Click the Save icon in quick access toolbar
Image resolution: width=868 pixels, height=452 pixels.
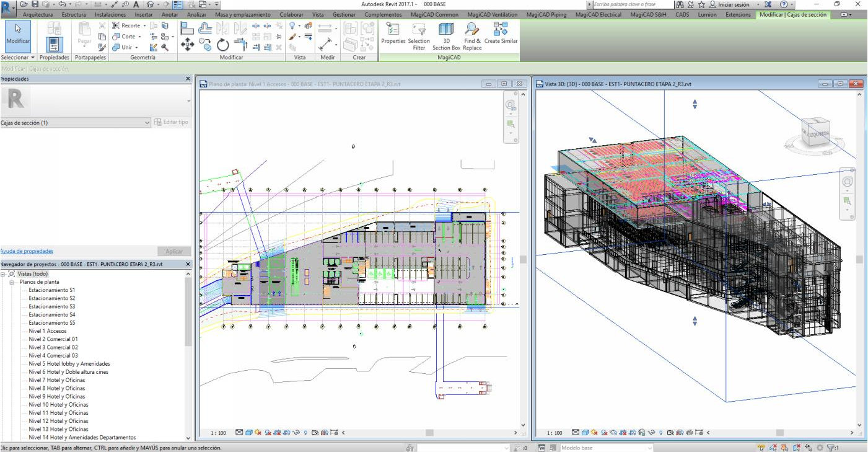click(x=36, y=4)
